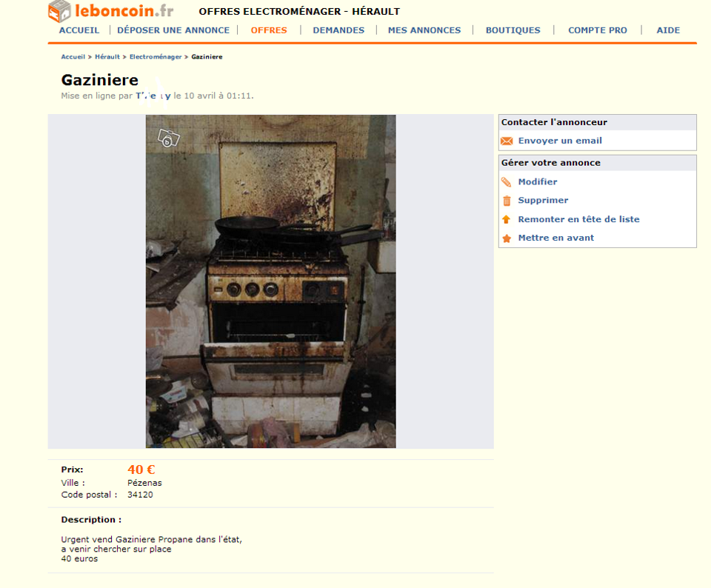Click the Electroménager breadcrumb link
This screenshot has height=588, width=711.
156,57
